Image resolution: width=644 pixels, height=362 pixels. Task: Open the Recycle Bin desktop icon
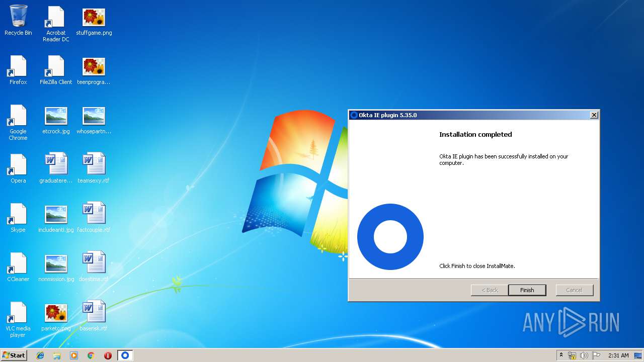(x=18, y=21)
